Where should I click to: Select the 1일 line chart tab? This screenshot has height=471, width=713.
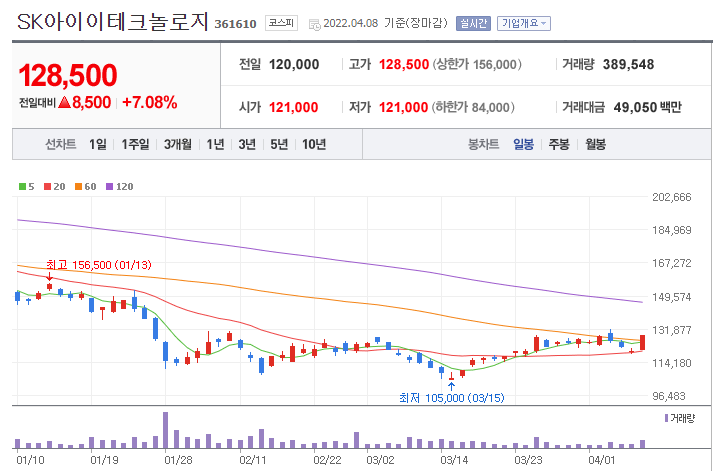(98, 145)
